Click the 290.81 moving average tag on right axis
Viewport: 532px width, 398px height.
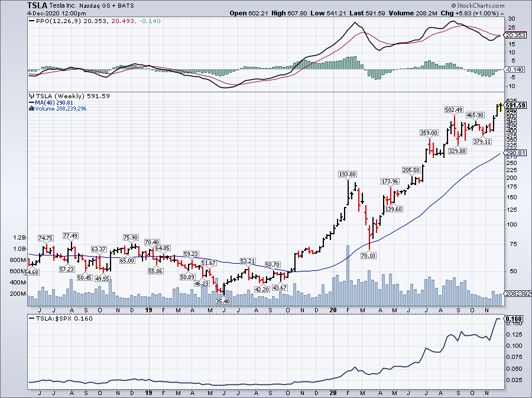515,153
